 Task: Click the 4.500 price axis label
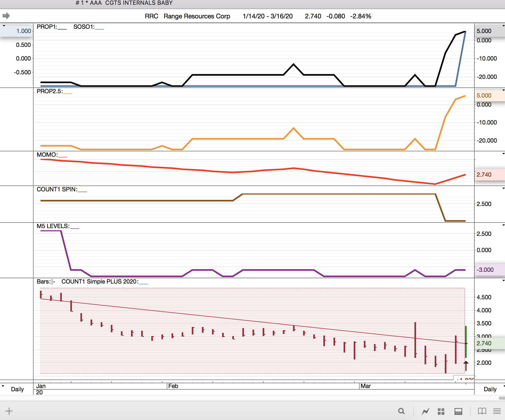pyautogui.click(x=484, y=297)
